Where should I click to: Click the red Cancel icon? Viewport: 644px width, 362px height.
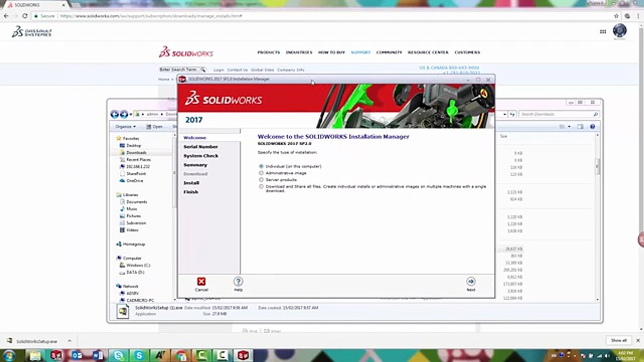pyautogui.click(x=201, y=282)
